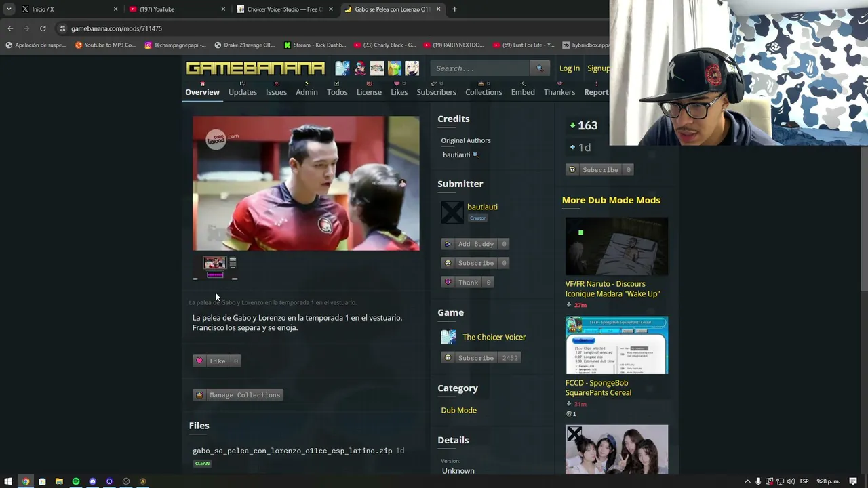Open the main mod preview image
Viewport: 868px width, 488px height.
pyautogui.click(x=306, y=183)
